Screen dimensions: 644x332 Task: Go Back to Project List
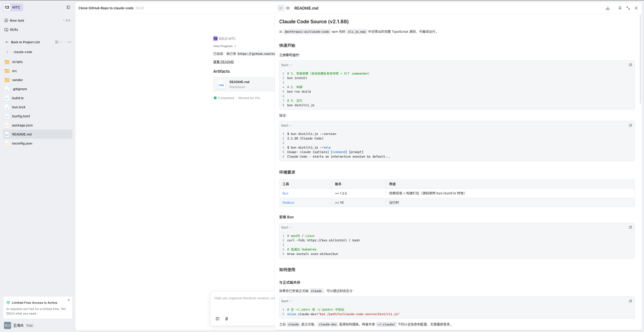pyautogui.click(x=24, y=42)
